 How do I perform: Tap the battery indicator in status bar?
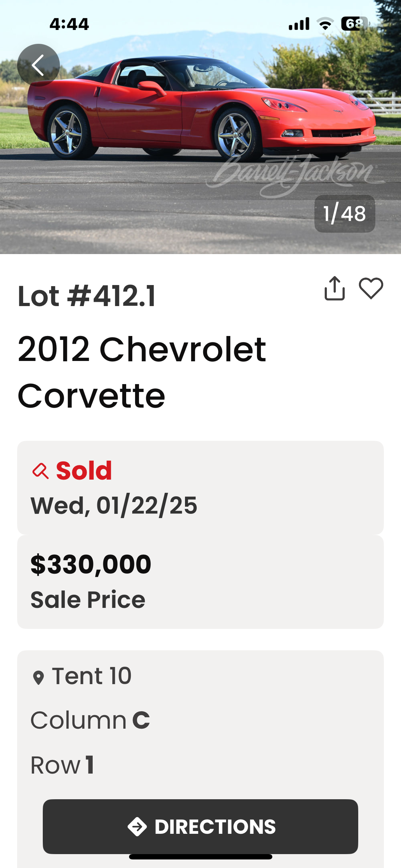(x=354, y=24)
